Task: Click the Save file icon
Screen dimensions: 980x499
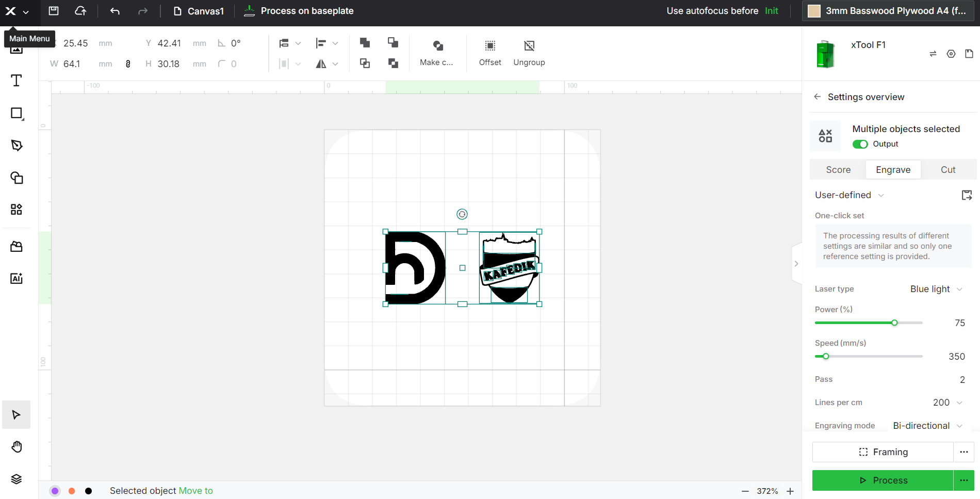Action: (x=54, y=11)
